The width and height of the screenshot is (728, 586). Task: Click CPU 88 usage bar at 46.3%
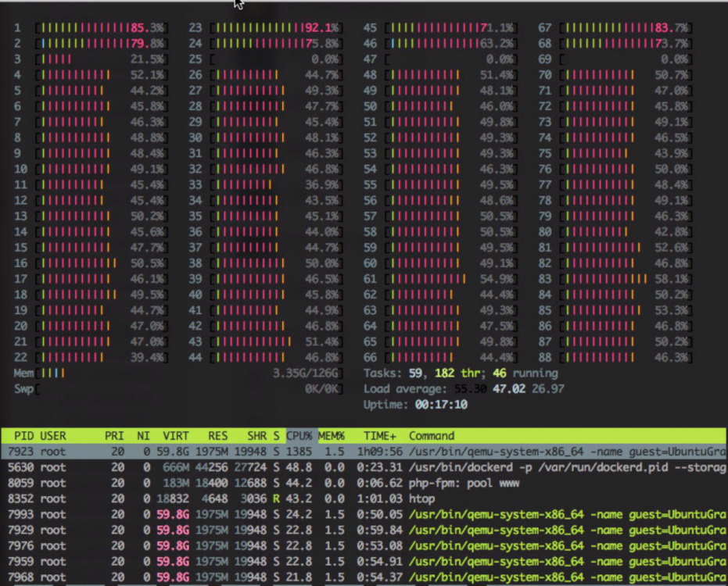pyautogui.click(x=626, y=357)
